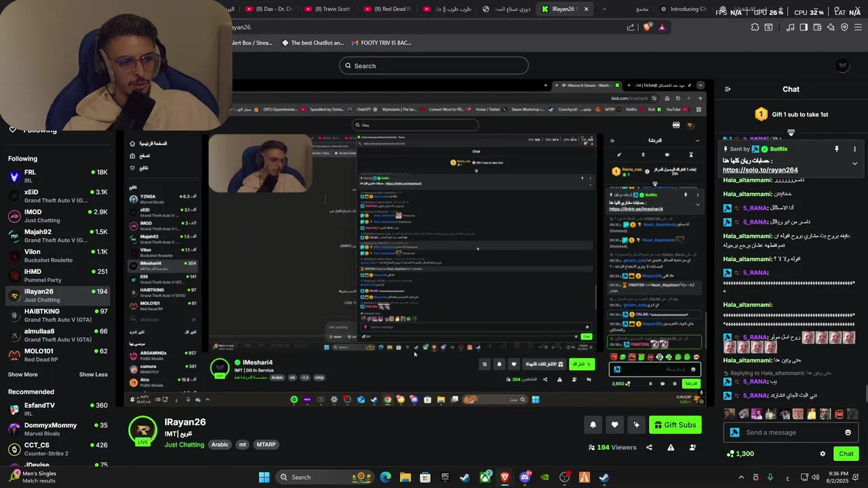Image resolution: width=868 pixels, height=488 pixels.
Task: Share page icon in address bar
Action: click(631, 27)
